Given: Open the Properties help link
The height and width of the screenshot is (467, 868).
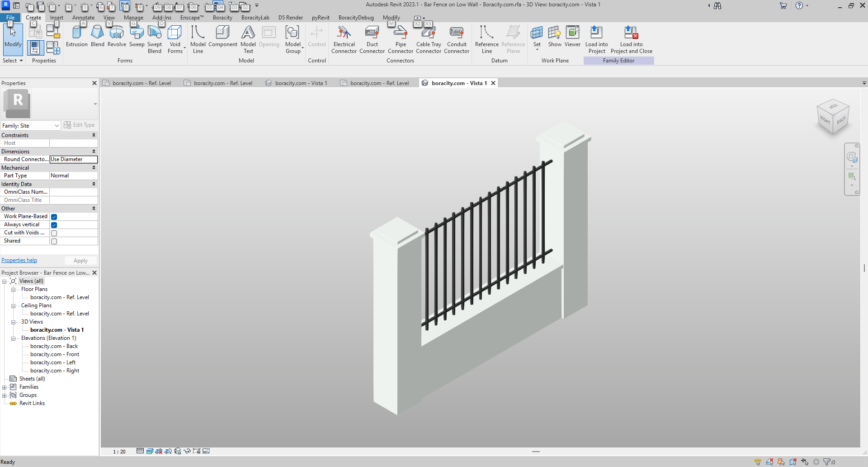Looking at the screenshot, I should (19, 260).
